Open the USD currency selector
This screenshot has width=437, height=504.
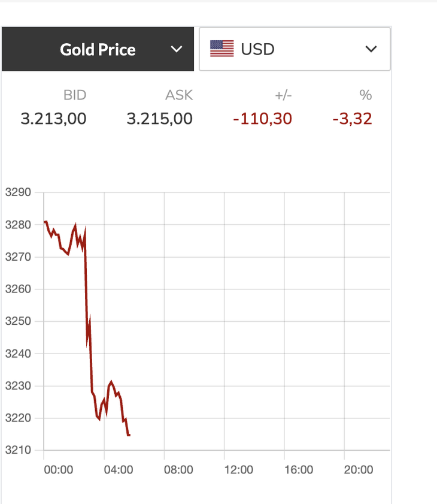click(x=294, y=49)
